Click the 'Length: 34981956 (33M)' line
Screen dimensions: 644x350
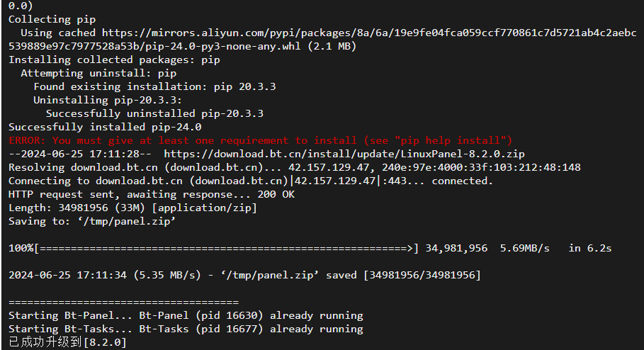(x=132, y=208)
